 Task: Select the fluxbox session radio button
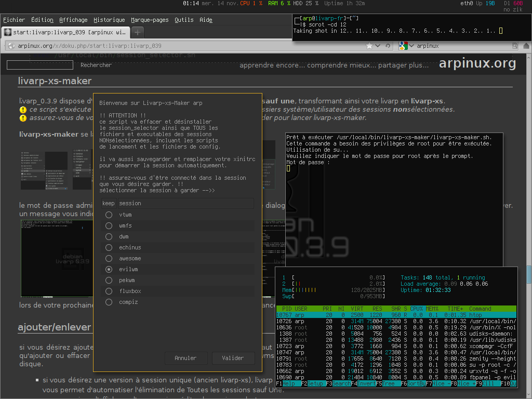click(x=109, y=291)
